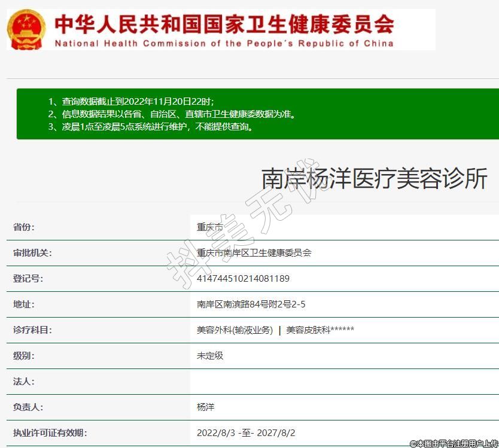The height and width of the screenshot is (448, 499).
Task: Click the national emblem logo
Action: (x=26, y=30)
